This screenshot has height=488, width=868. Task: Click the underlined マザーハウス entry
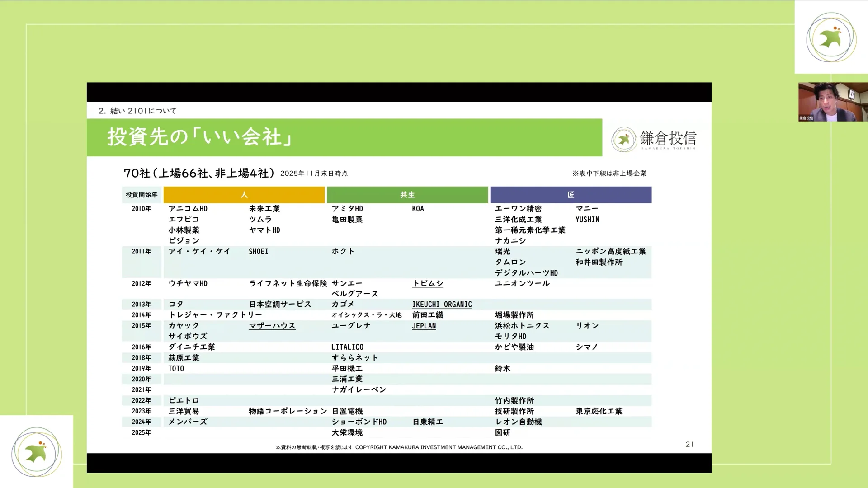[272, 326]
